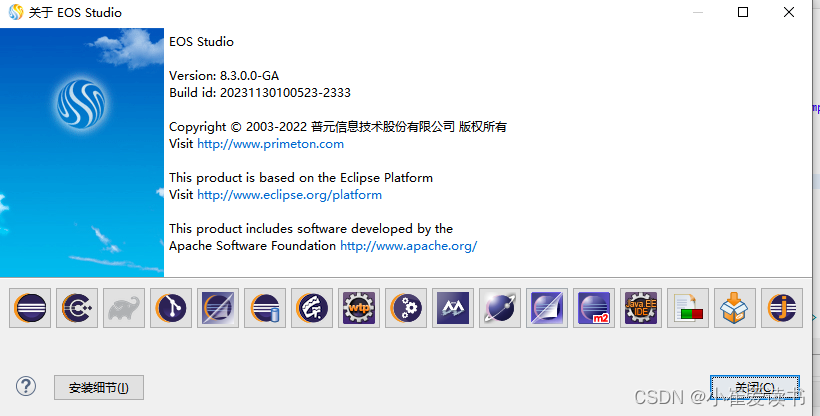The image size is (820, 416).
Task: Open the Eclipse Platform feature icon
Action: coord(30,308)
